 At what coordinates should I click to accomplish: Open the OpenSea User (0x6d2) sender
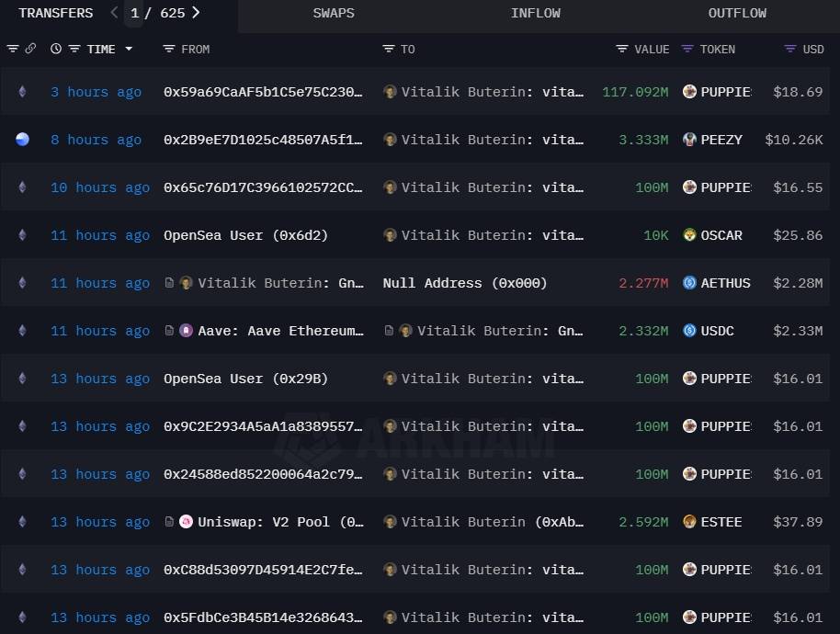pyautogui.click(x=246, y=235)
